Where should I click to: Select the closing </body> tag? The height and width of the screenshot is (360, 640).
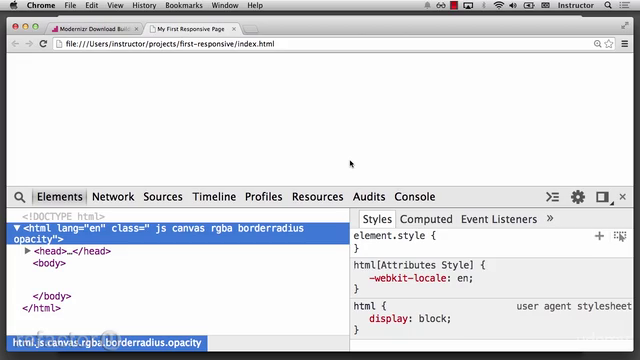pyautogui.click(x=52, y=296)
